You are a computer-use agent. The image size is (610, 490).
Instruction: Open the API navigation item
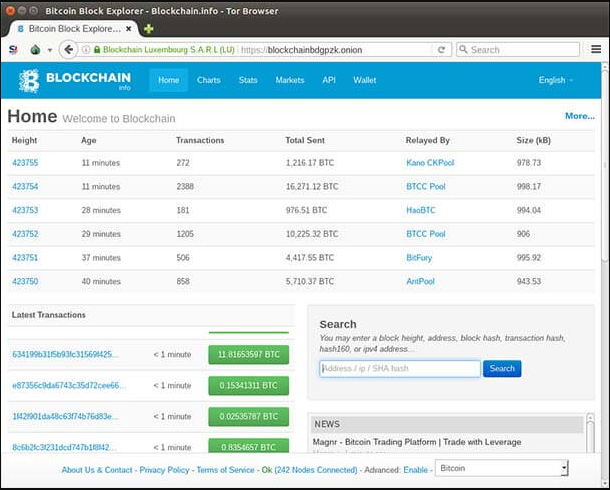click(329, 80)
